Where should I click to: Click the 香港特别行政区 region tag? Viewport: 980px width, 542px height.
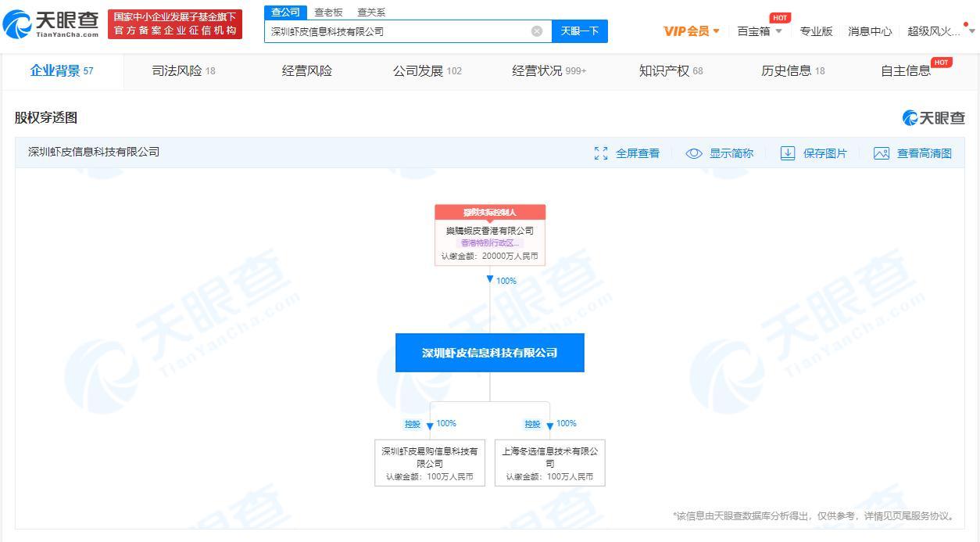(490, 243)
